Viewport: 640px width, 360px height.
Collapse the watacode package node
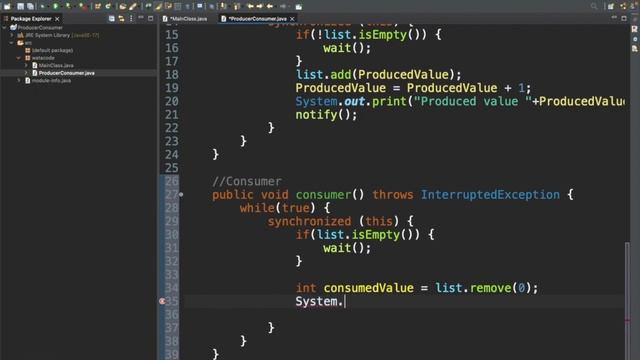[19, 58]
